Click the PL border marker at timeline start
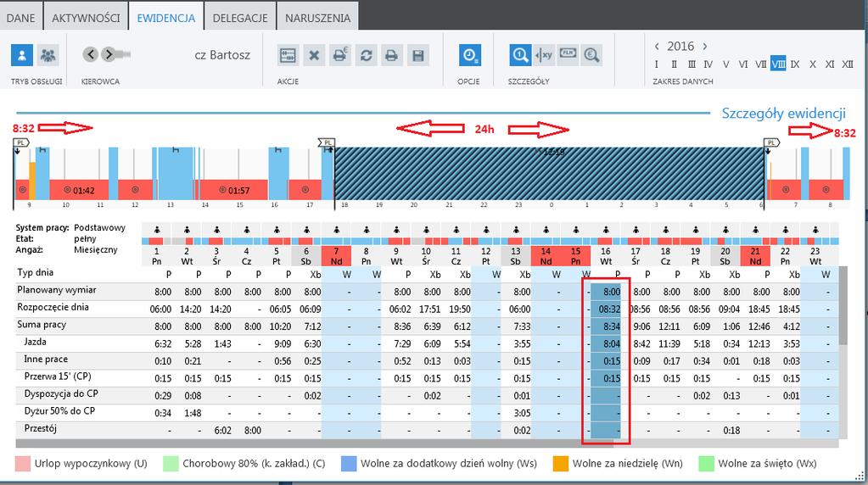 click(x=20, y=142)
